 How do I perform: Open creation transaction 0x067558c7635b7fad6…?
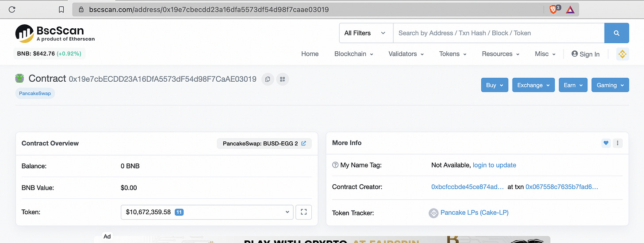point(562,187)
